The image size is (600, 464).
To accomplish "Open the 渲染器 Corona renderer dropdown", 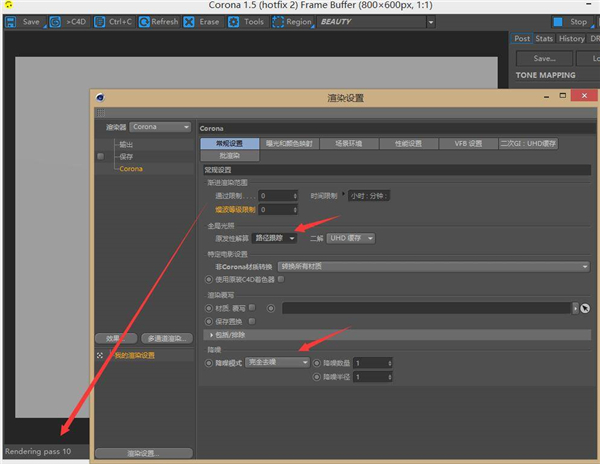I will coord(160,127).
